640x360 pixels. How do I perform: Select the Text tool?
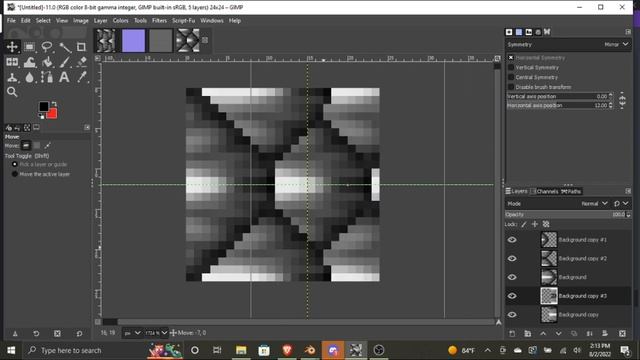pos(64,77)
